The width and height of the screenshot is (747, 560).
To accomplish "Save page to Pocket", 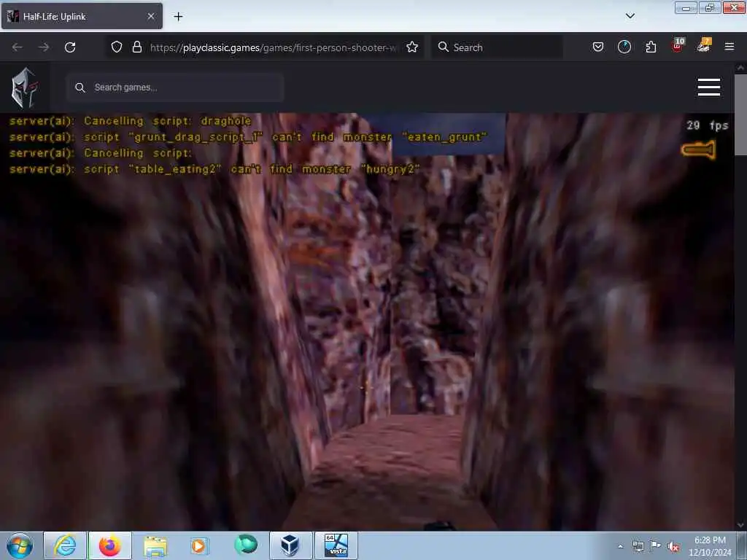I will pos(598,47).
